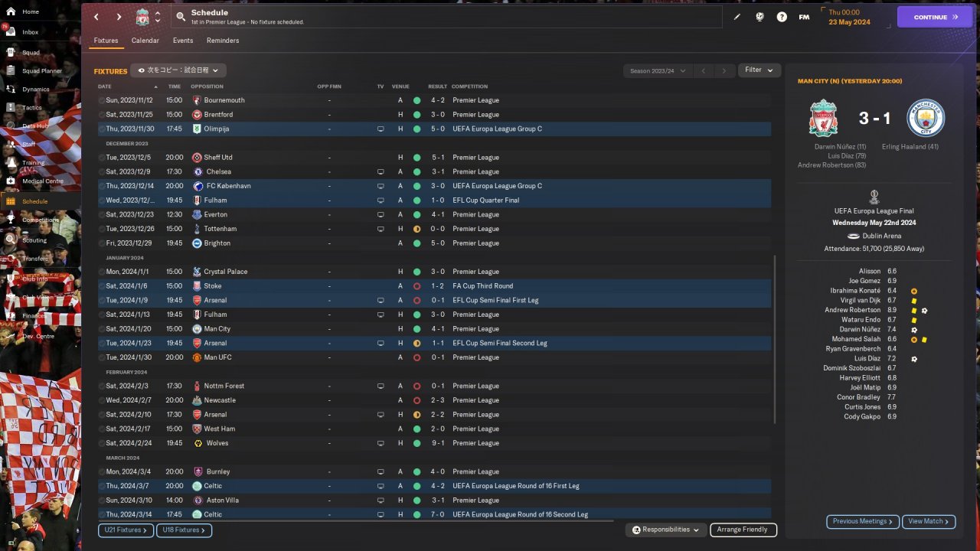The image size is (980, 551).
Task: Open Tactics from the sidebar
Action: [x=32, y=108]
